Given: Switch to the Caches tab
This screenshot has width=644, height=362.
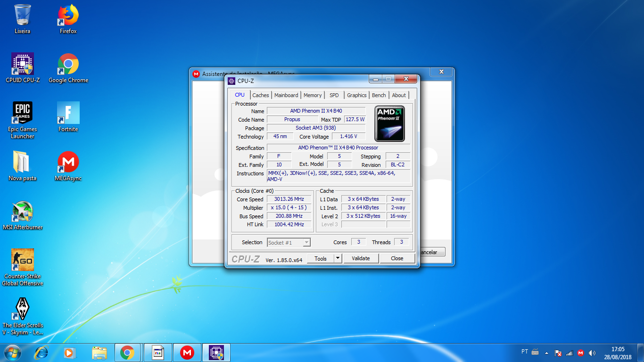Looking at the screenshot, I should pyautogui.click(x=260, y=95).
